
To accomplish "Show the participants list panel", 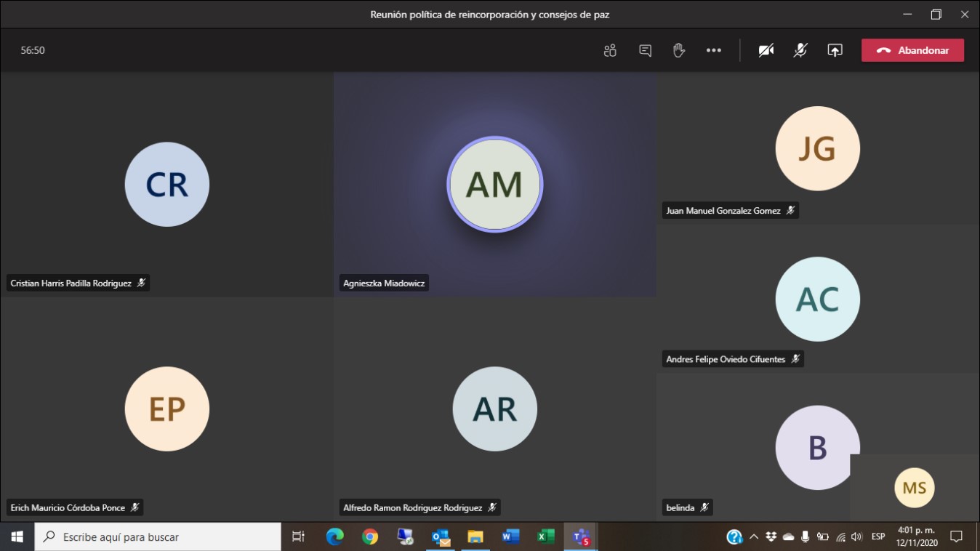I will (x=610, y=50).
